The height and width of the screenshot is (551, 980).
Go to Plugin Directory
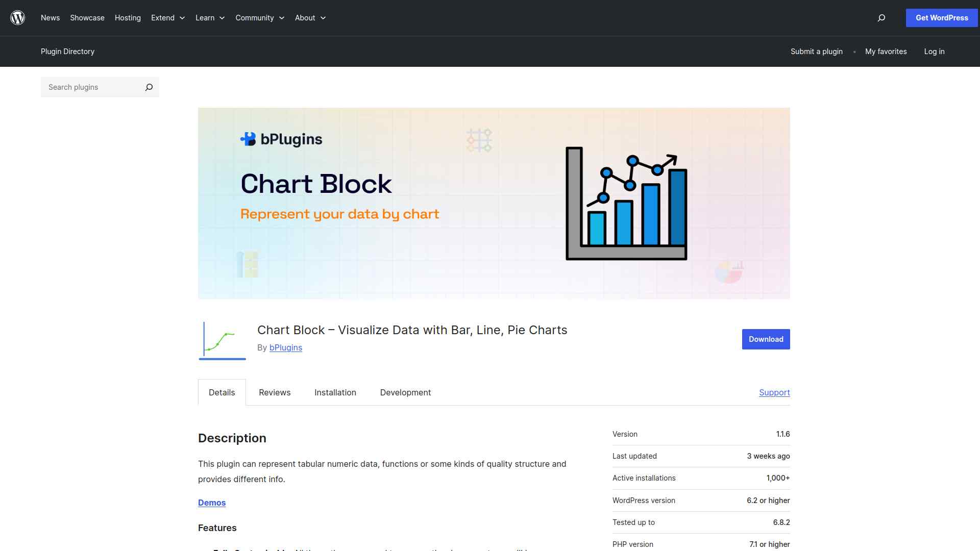pos(67,52)
